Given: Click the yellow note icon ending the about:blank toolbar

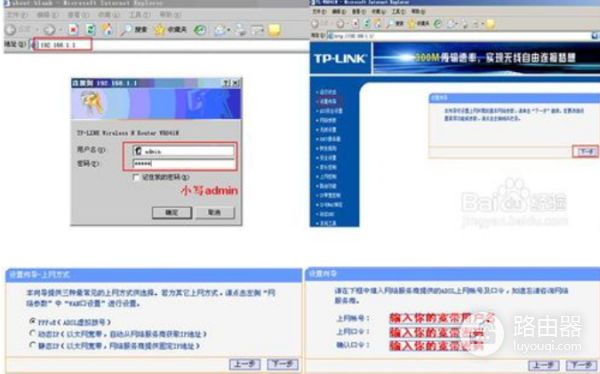Looking at the screenshot, I should (x=274, y=30).
